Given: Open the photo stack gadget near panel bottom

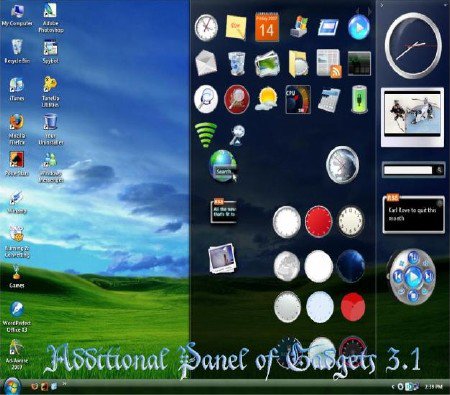Looking at the screenshot, I should tap(222, 258).
